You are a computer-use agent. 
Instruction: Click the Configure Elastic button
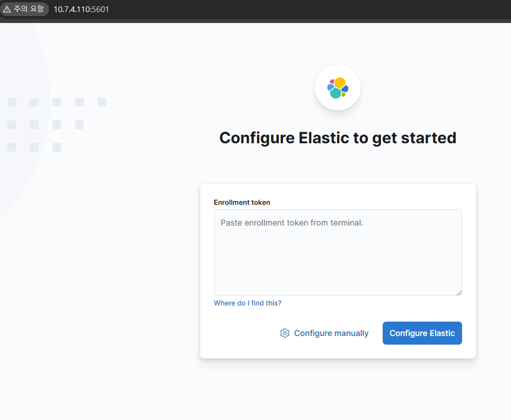tap(422, 333)
